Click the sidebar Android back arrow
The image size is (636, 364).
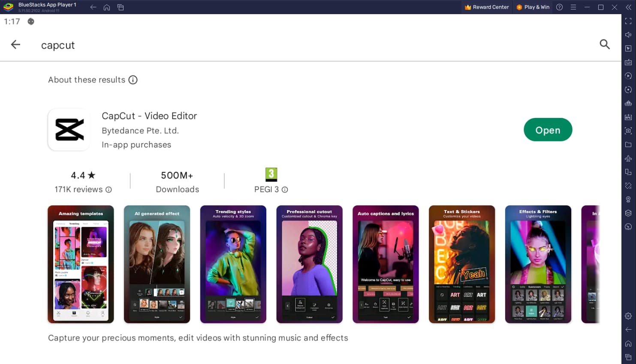628,330
